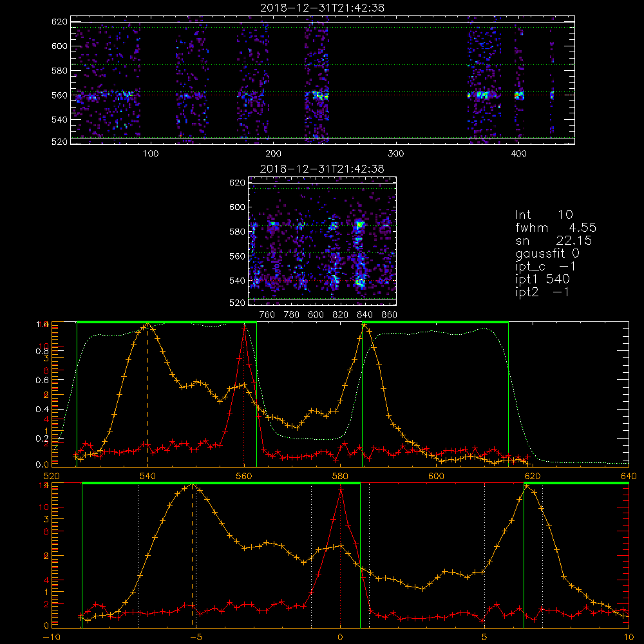Image resolution: width=644 pixels, height=644 pixels.
Task: Click x-axis label 400 of top spectrogram
Action: coord(518,153)
